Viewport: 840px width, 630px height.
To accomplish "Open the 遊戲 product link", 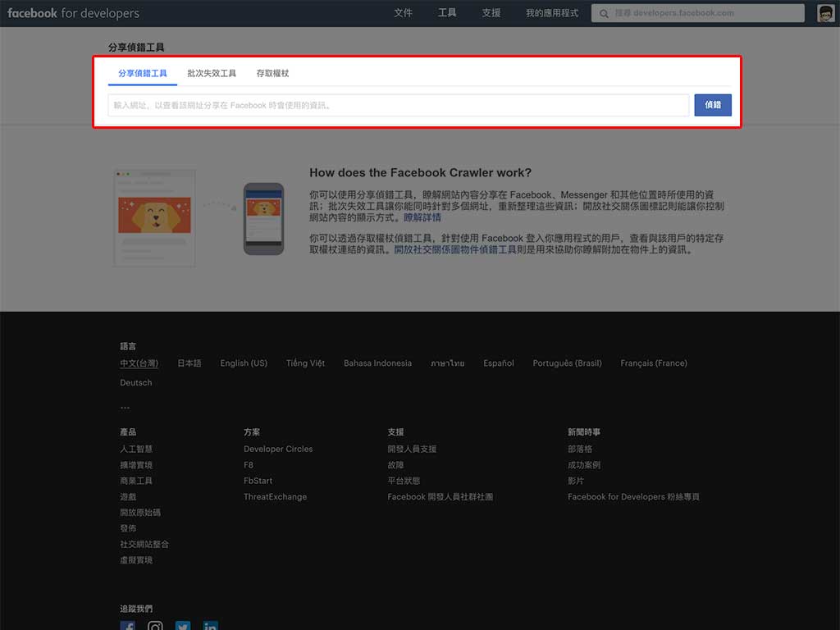I will click(x=128, y=496).
